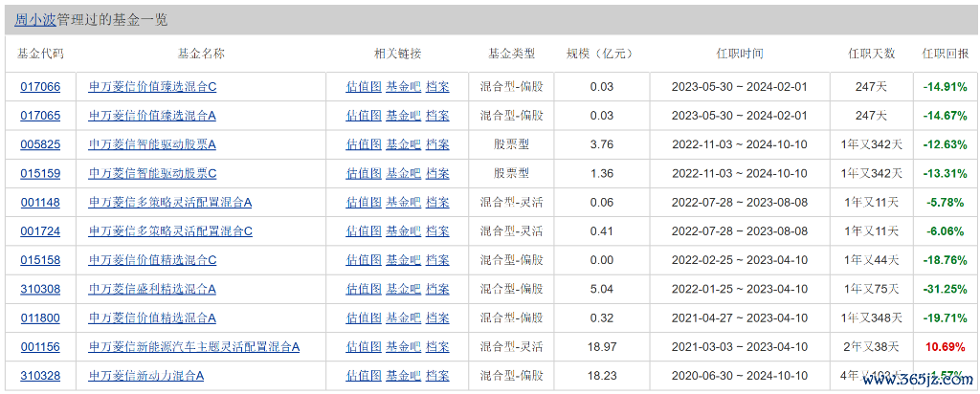
Task: Select 股票型 type in 005825 row
Action: 511,144
